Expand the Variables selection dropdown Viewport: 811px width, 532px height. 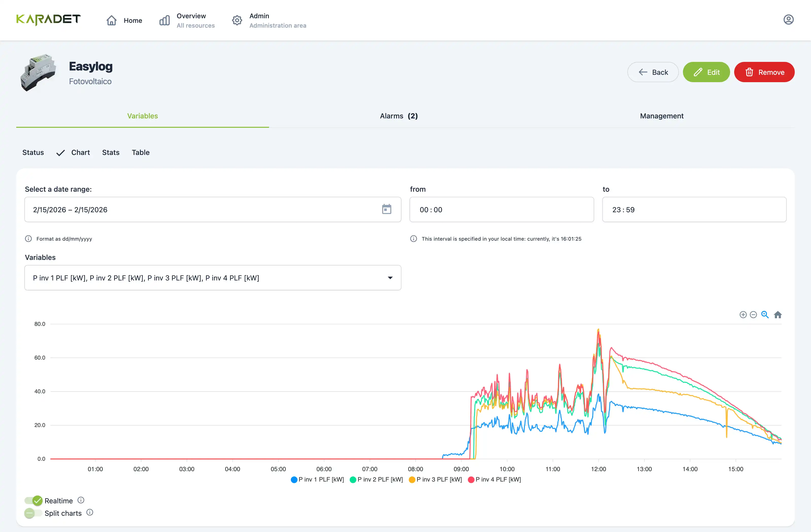pos(391,278)
